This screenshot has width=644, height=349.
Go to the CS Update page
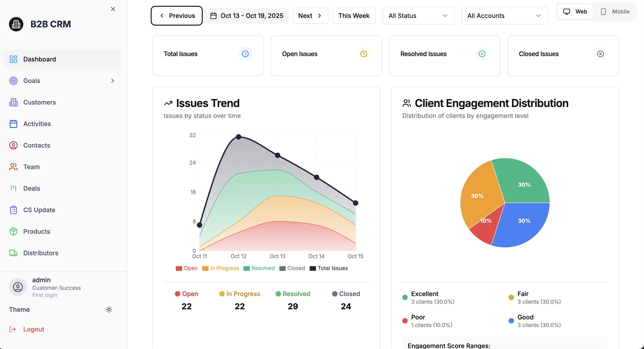tap(39, 210)
